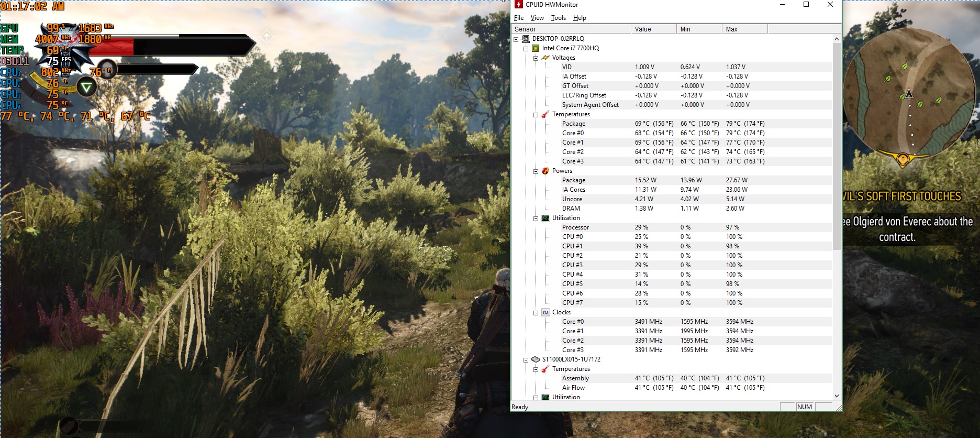Screen dimensions: 980x438
Task: Click the 1.009 V value for VID
Action: 644,67
